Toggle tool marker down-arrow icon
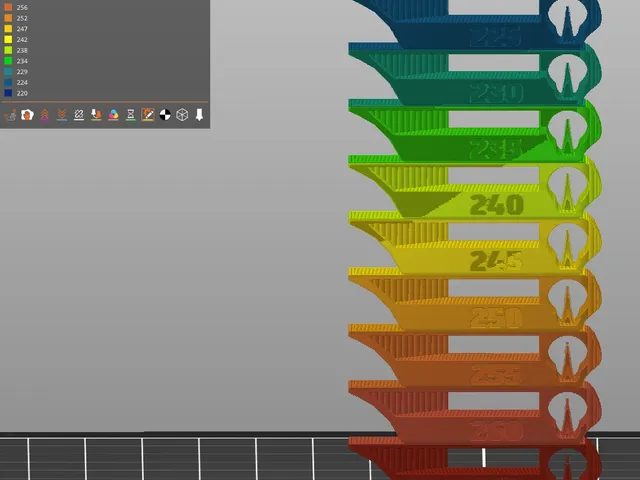 click(x=199, y=115)
